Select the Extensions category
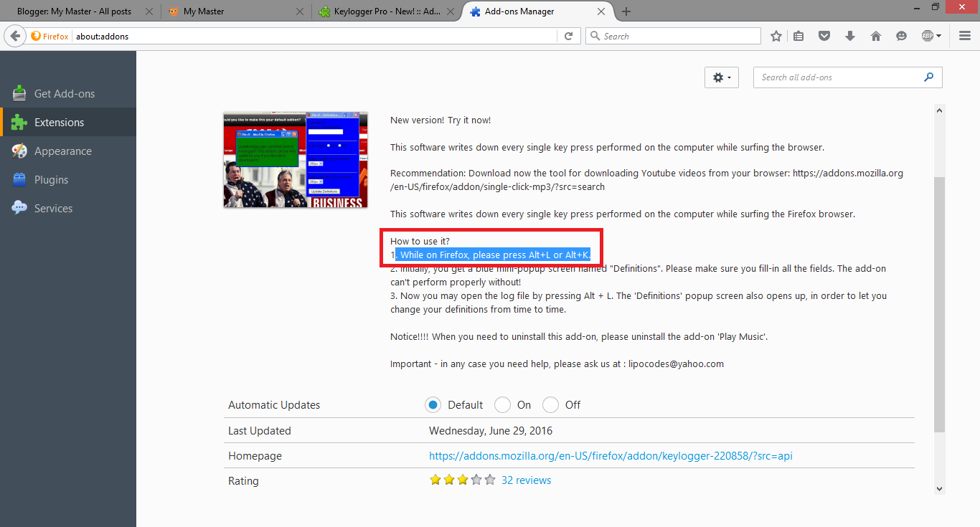 tap(68, 123)
